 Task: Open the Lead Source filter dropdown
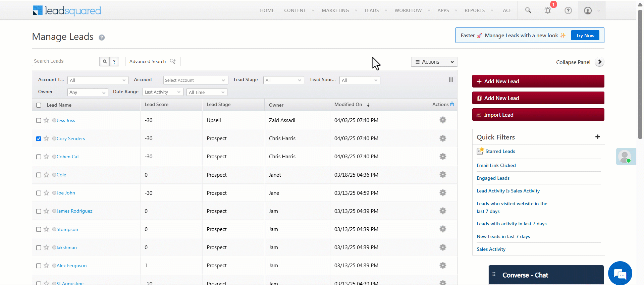coord(360,80)
